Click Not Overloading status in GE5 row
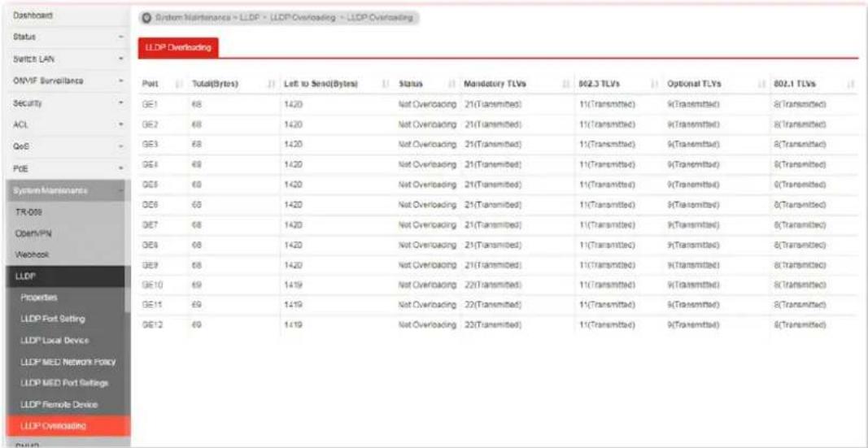 click(x=427, y=185)
